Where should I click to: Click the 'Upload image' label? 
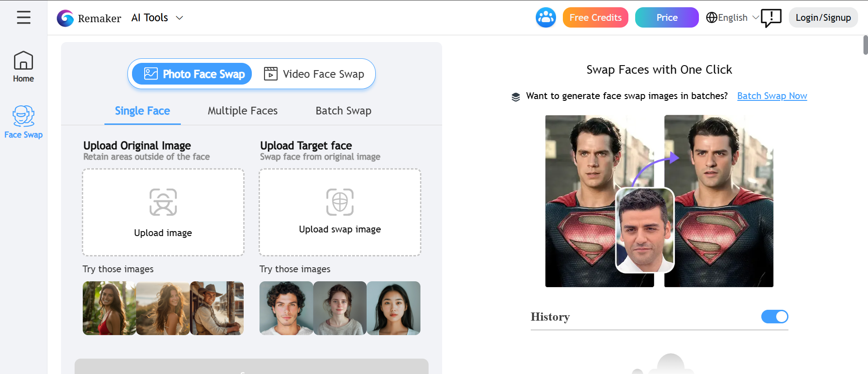163,233
